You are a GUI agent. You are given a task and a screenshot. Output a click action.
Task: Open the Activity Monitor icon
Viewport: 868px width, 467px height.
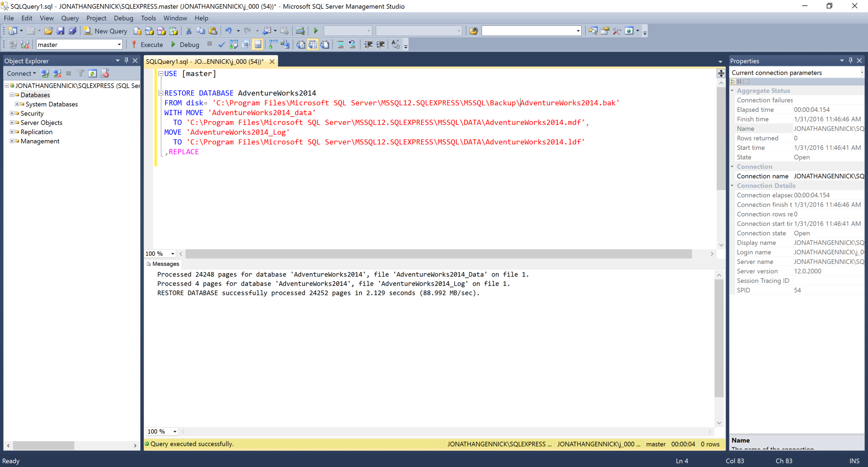[x=300, y=31]
